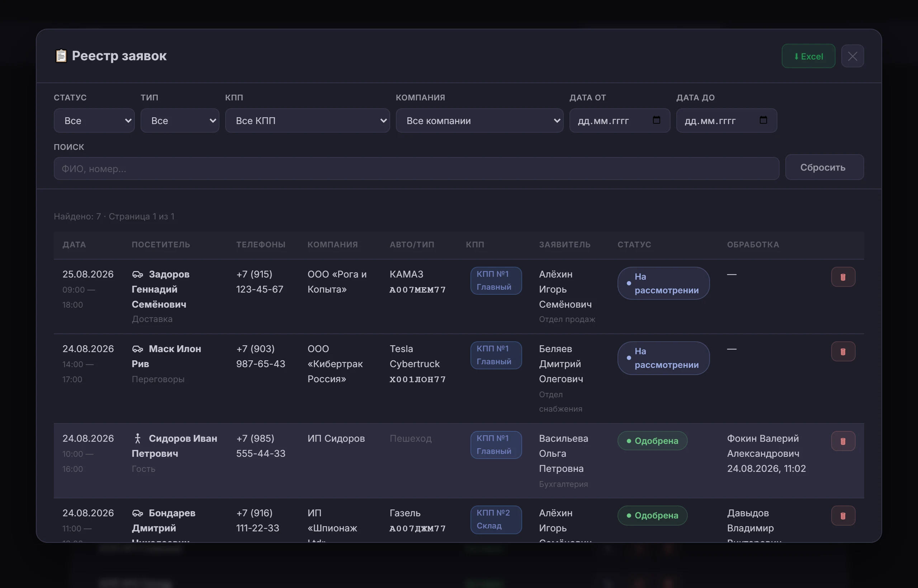The image size is (918, 588).
Task: Export the registry to Excel
Action: [808, 56]
